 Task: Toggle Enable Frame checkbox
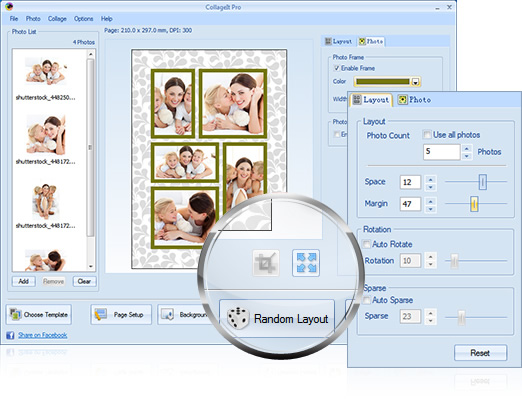click(x=337, y=68)
